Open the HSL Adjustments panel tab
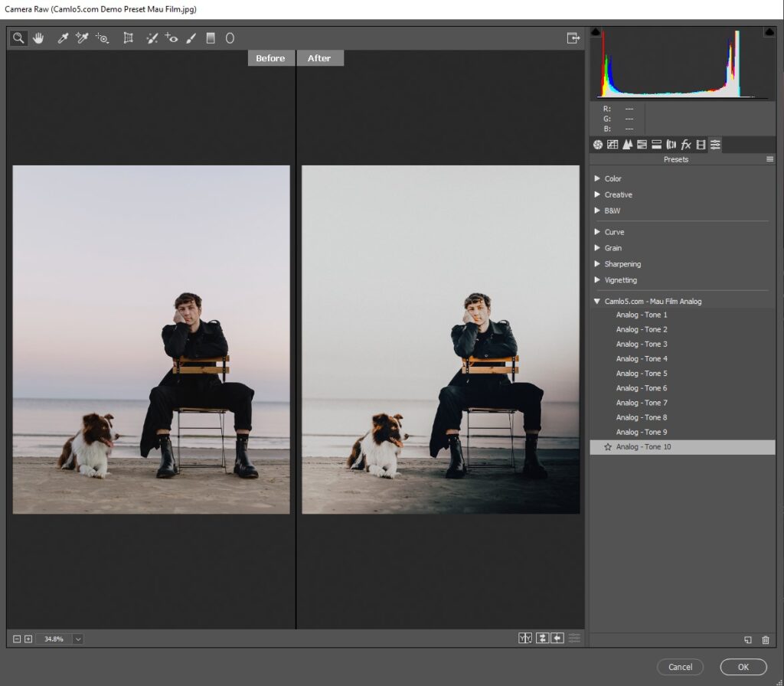 coord(642,145)
